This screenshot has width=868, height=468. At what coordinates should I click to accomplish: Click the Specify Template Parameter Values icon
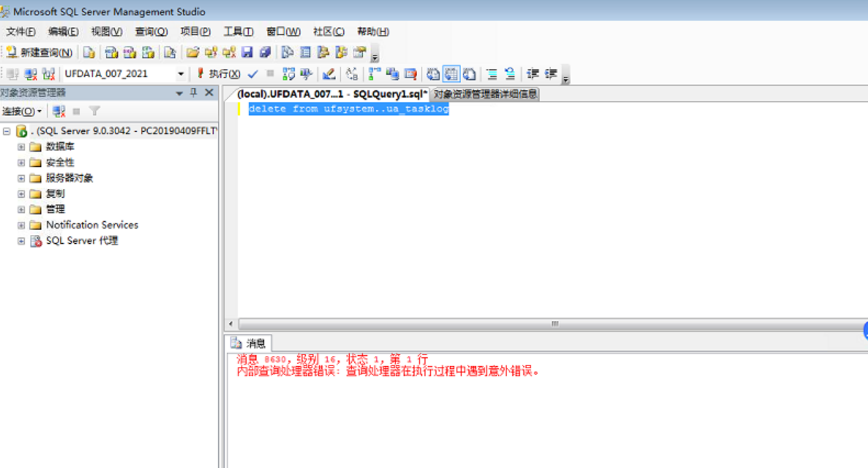(351, 74)
